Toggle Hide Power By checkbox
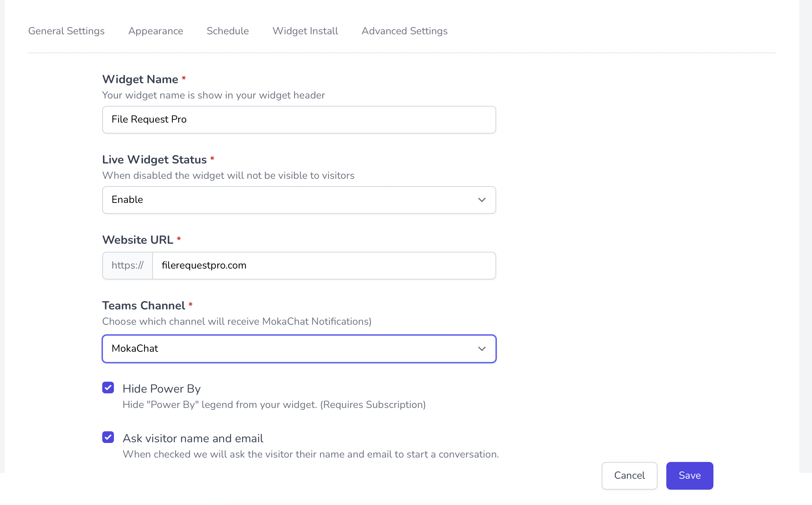Screen dimensions: 812x505 [x=108, y=388]
